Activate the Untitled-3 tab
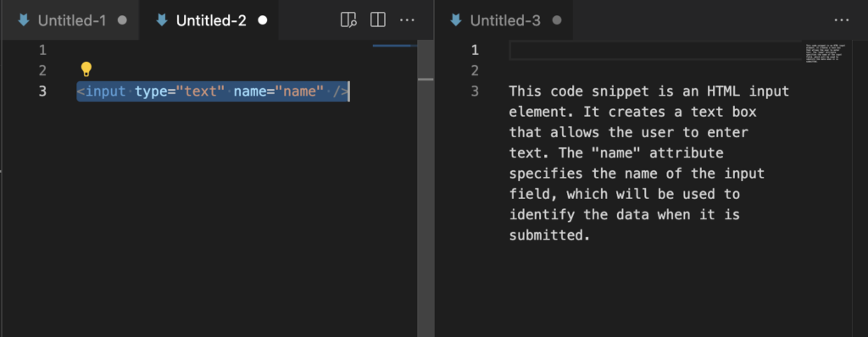 pyautogui.click(x=504, y=20)
